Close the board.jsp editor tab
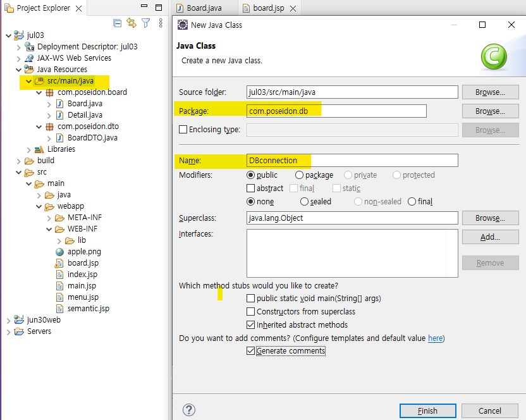Screen dimensions: 526x420 tap(293, 8)
